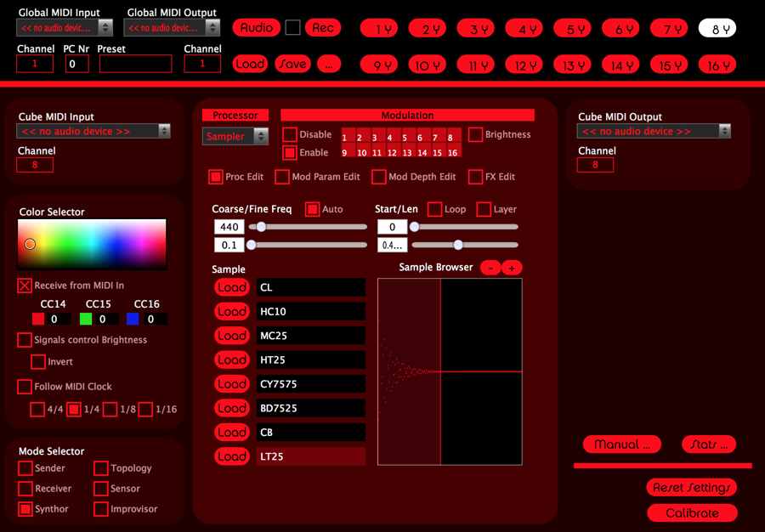Toggle the Proc Edit checkbox

[x=216, y=177]
